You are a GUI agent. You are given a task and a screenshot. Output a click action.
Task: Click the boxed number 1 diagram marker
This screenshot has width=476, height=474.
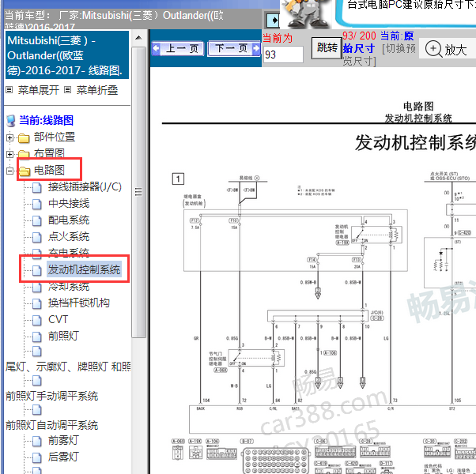tap(178, 179)
